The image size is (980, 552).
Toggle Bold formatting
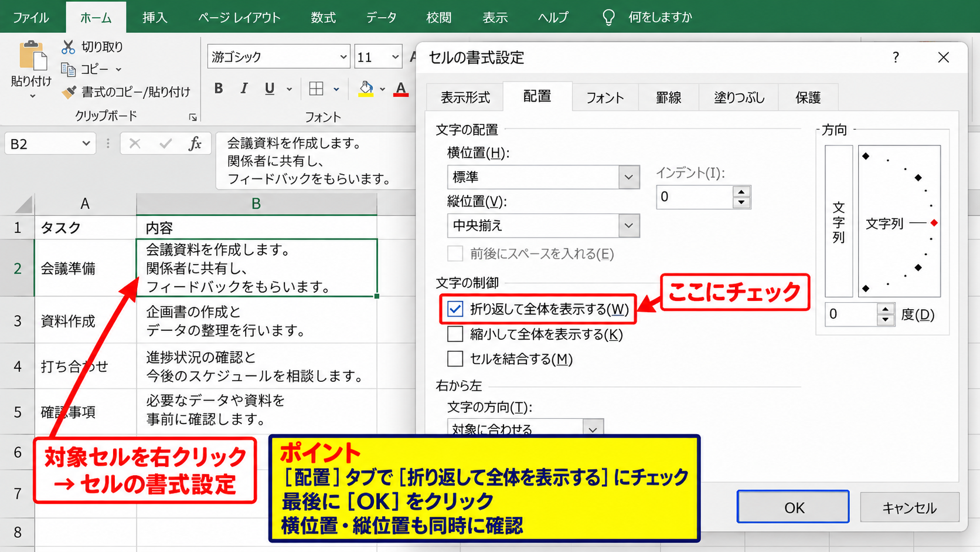point(219,89)
